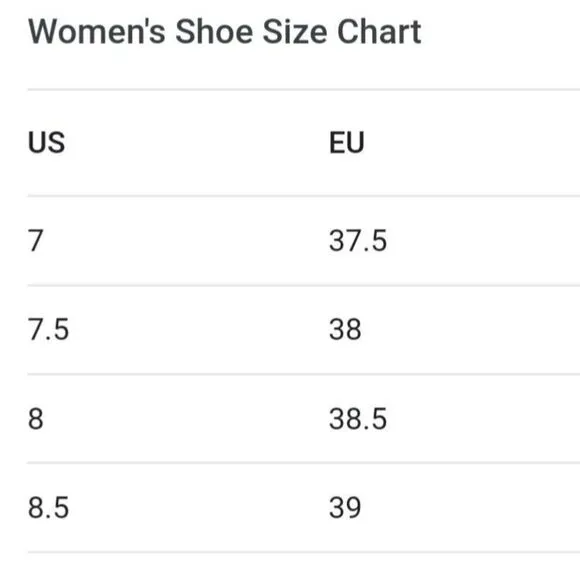Select the word "Shoe" in the heading

[214, 32]
